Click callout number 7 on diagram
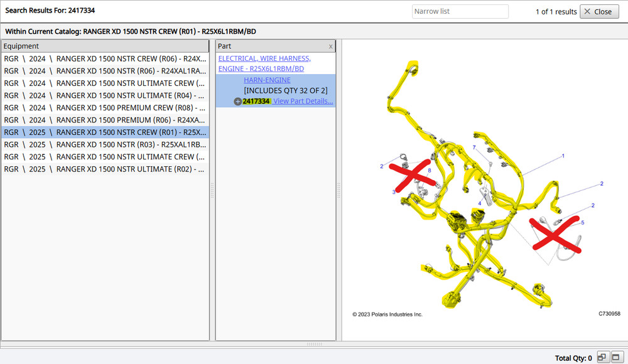Image resolution: width=628 pixels, height=364 pixels. (x=474, y=147)
